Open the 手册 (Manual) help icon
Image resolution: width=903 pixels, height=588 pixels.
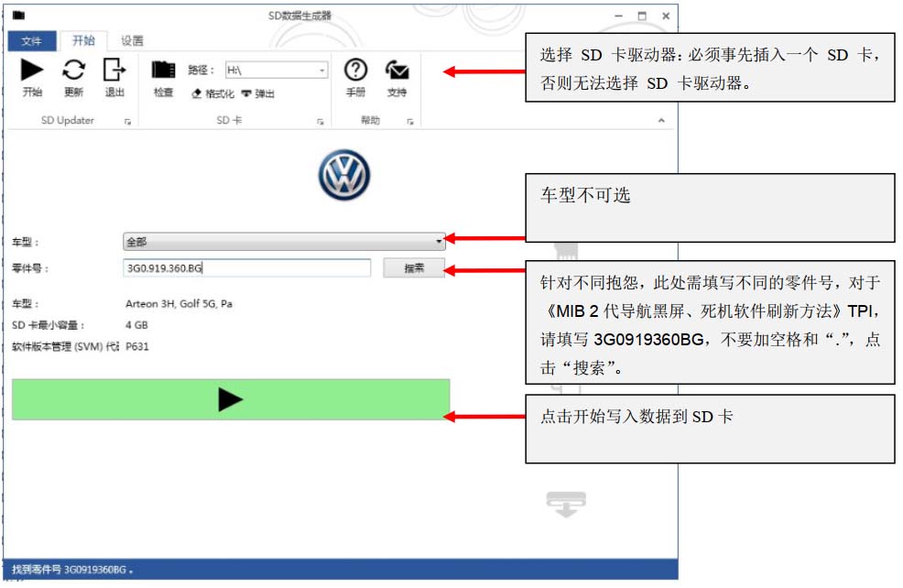click(355, 71)
